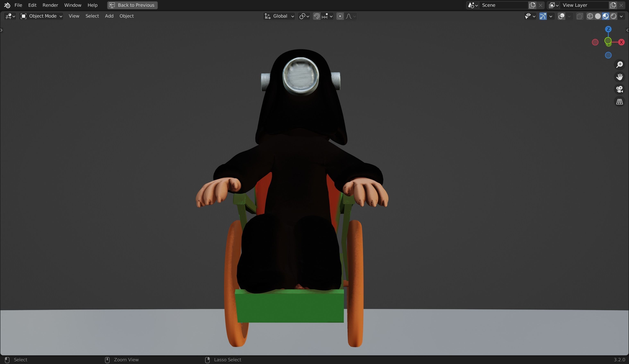
Task: Enable proportional editing
Action: [x=340, y=16]
